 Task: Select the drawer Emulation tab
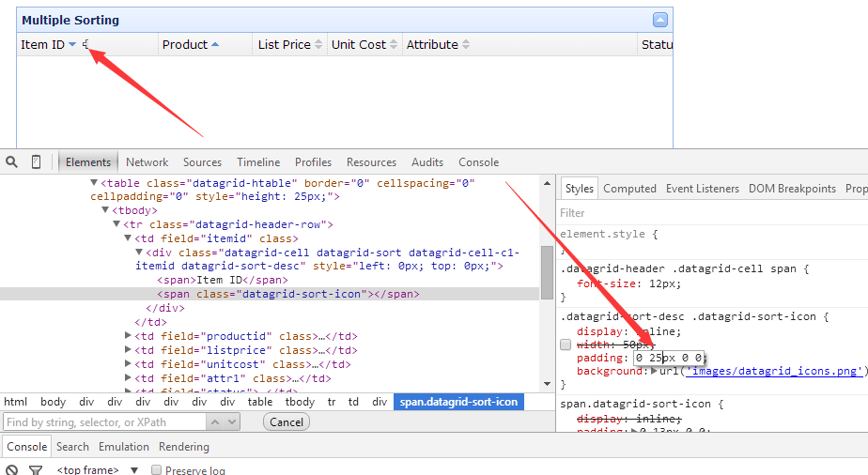click(x=123, y=446)
